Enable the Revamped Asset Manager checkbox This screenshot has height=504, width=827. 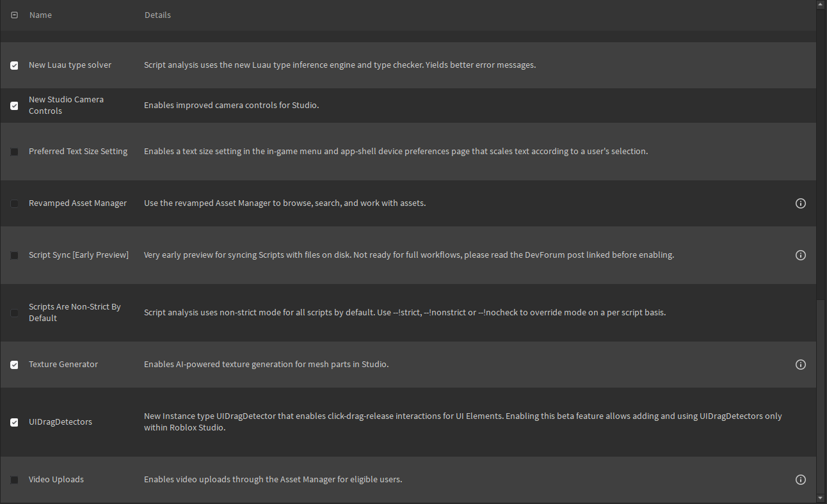coord(14,203)
